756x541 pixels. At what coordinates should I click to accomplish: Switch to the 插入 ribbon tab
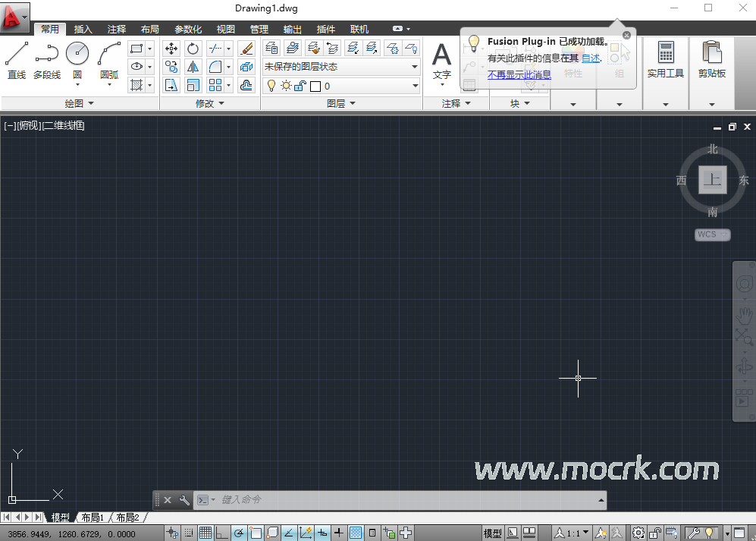83,30
